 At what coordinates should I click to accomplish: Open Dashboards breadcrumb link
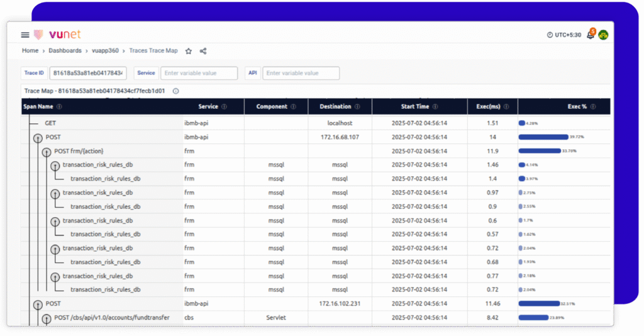[x=66, y=51]
